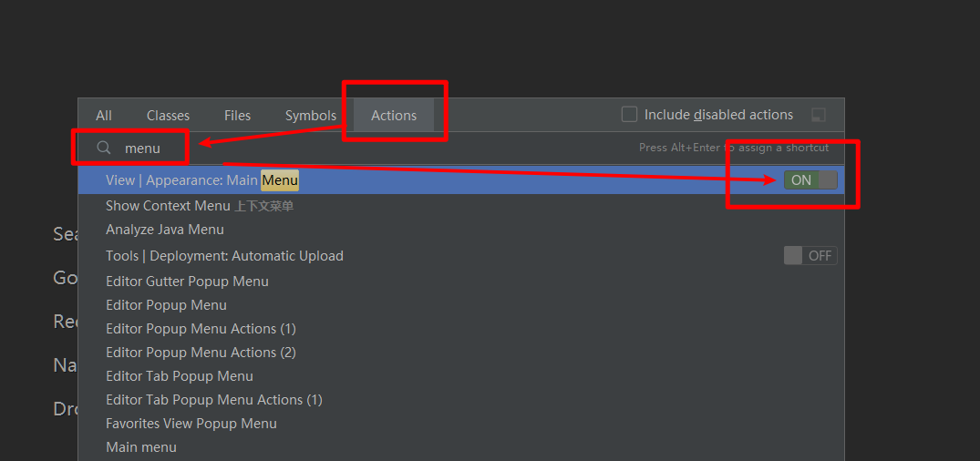Viewport: 980px width, 461px height.
Task: Click the open in tool window icon
Action: 819,115
